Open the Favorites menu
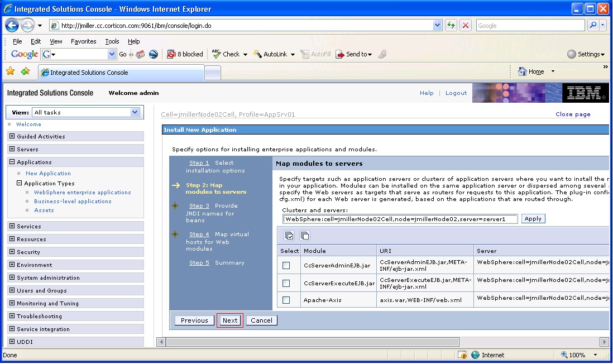 coord(83,41)
